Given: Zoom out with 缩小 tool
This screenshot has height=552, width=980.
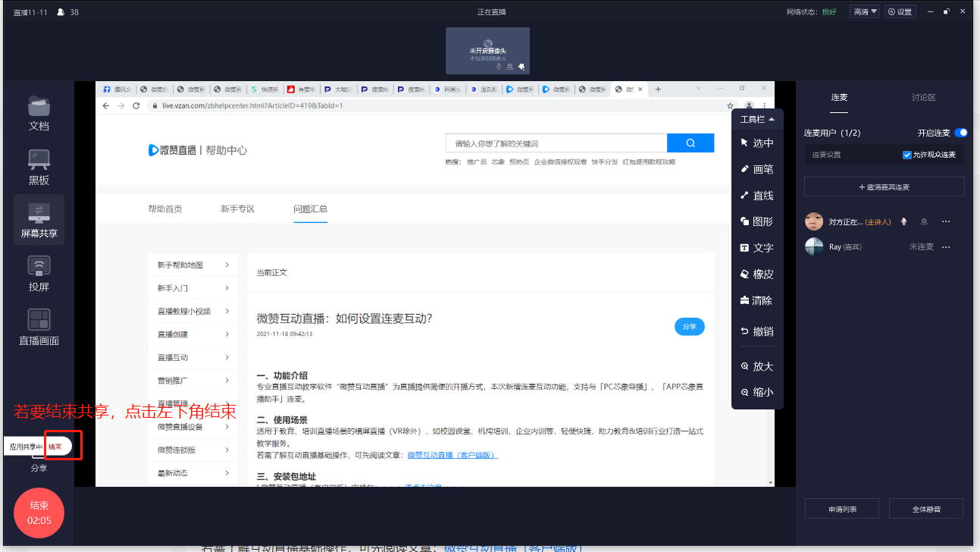Looking at the screenshot, I should [x=757, y=392].
